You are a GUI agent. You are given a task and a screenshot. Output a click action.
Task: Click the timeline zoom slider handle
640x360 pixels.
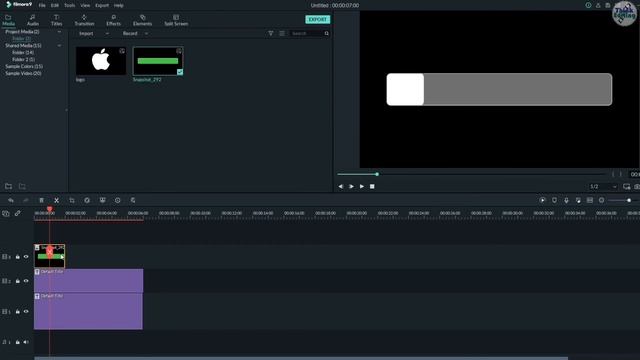[x=629, y=200]
